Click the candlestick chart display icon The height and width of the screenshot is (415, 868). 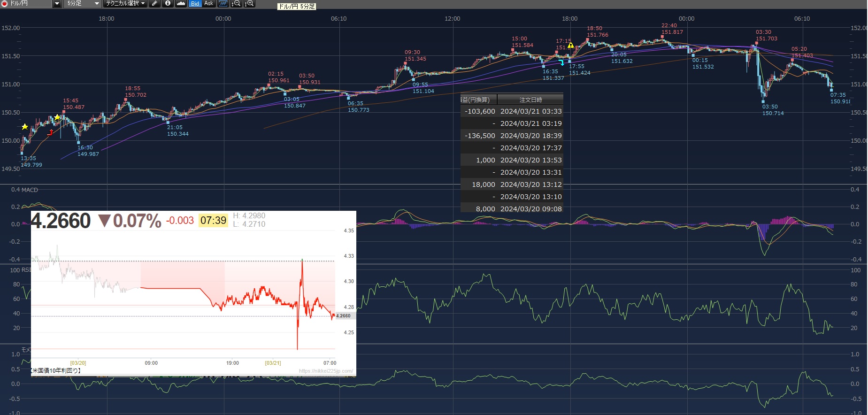pyautogui.click(x=223, y=3)
